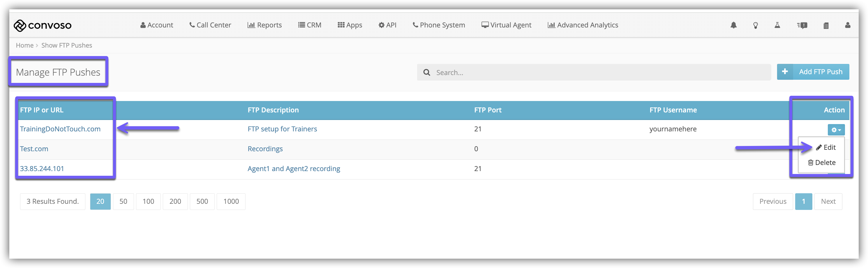Click the Next page button

(828, 201)
